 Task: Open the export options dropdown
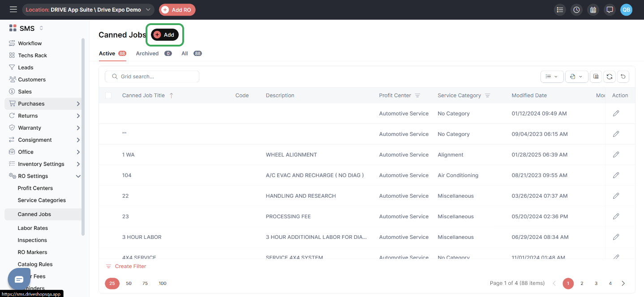click(576, 76)
